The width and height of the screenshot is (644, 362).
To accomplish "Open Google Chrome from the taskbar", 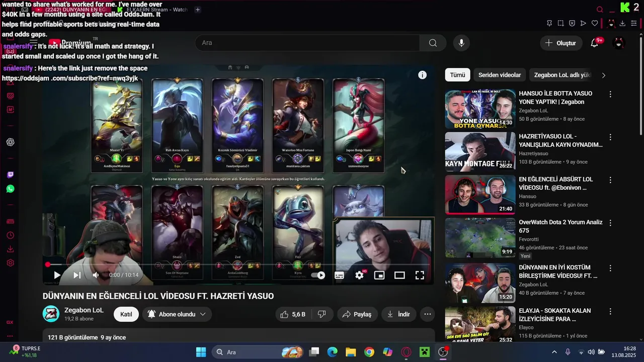I will (x=369, y=352).
